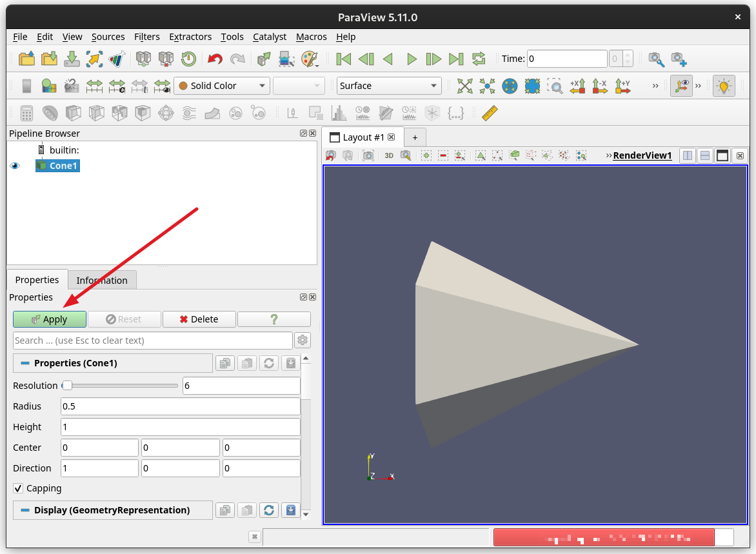Expand the hidden view toolbar items chevron before RenderView1

pyautogui.click(x=608, y=155)
